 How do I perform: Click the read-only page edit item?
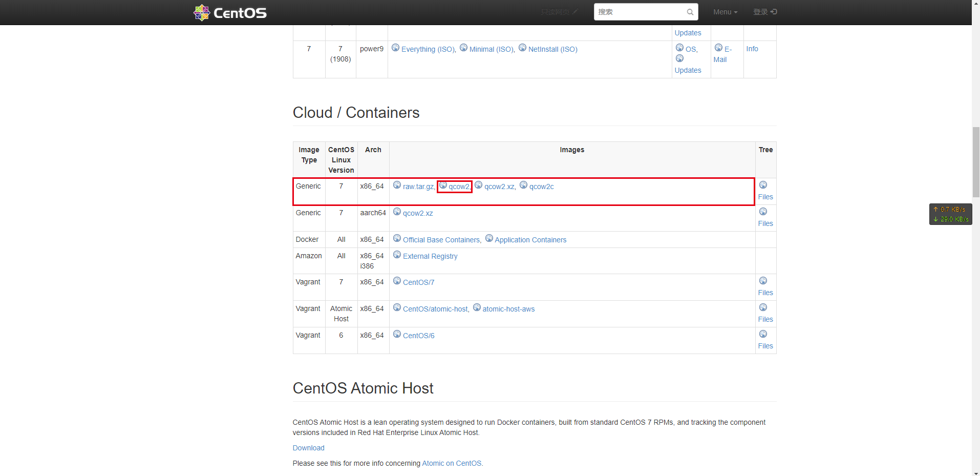[559, 12]
